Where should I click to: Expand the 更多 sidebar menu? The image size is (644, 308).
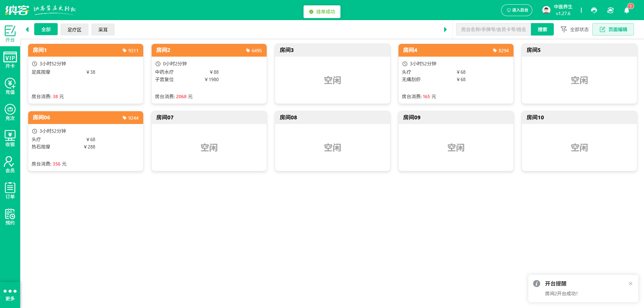coord(10,294)
